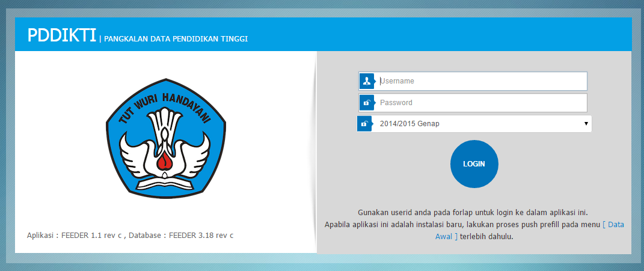The image size is (644, 271).
Task: Focus the Password input field
Action: [481, 103]
